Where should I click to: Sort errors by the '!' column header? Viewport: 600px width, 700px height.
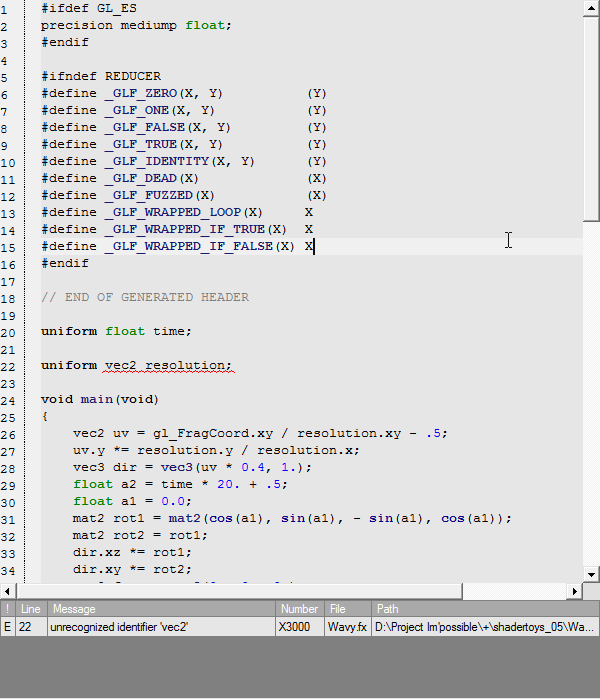tap(8, 608)
